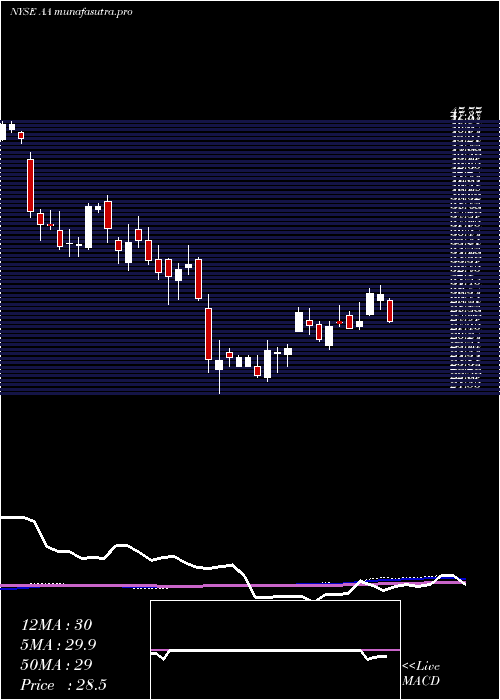The width and height of the screenshot is (500, 700).
Task: Click the last red candlestick on the right
Action: point(390,310)
